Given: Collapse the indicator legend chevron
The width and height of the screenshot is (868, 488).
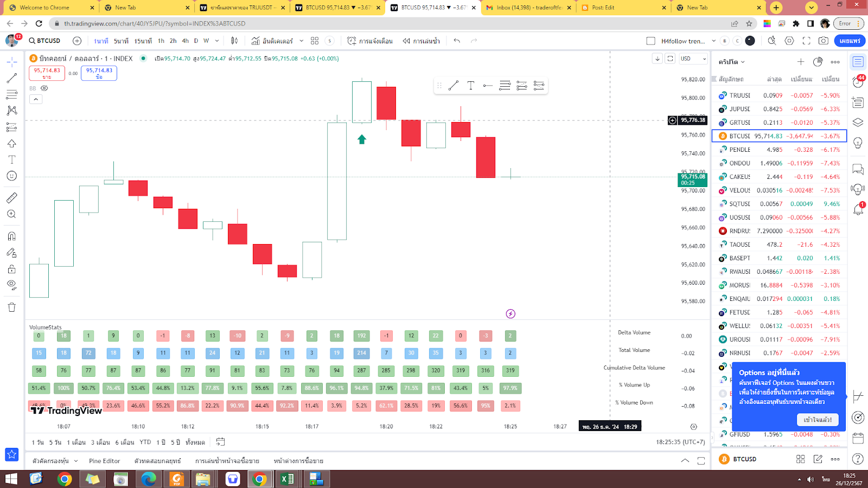Looking at the screenshot, I should pos(35,99).
